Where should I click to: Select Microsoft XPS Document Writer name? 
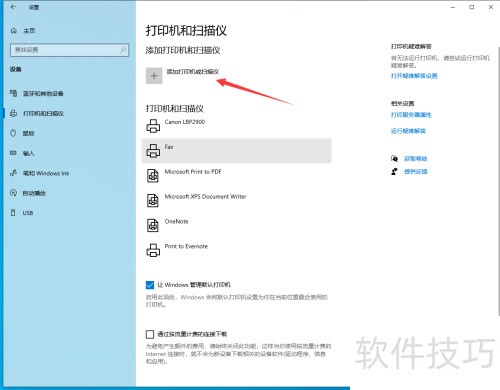coord(205,197)
